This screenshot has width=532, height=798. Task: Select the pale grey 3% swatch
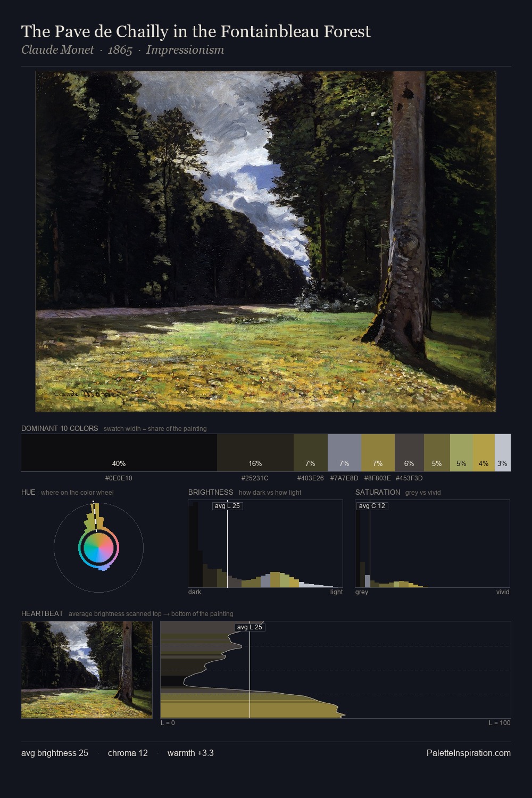click(503, 453)
